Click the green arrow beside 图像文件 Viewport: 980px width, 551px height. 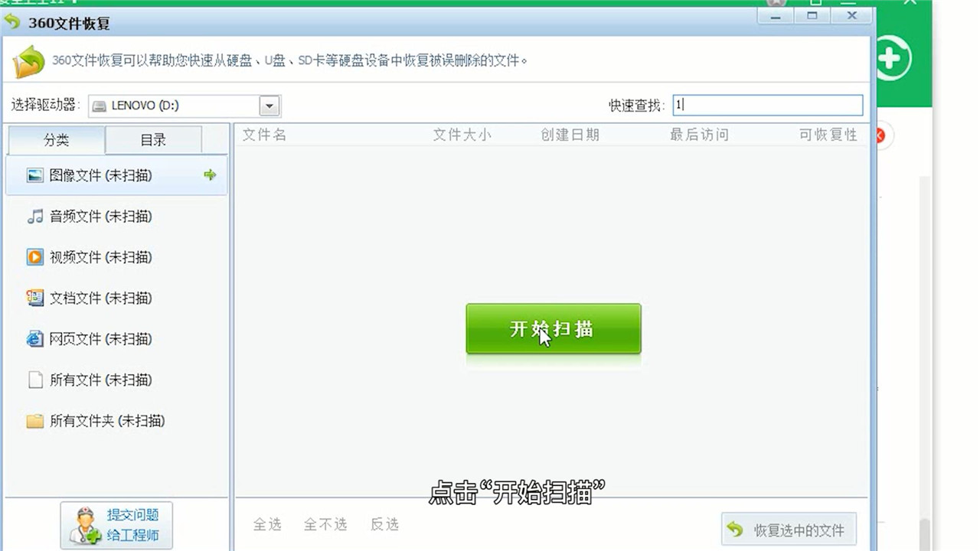coord(210,175)
